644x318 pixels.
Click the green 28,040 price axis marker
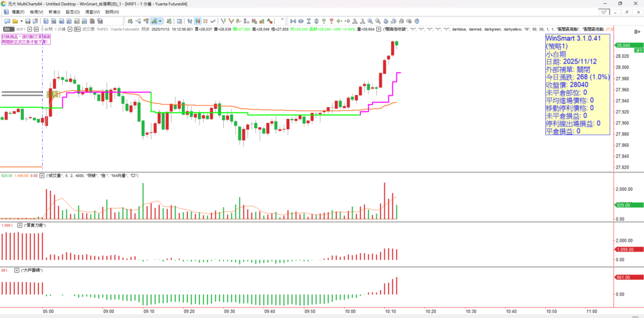pyautogui.click(x=628, y=45)
